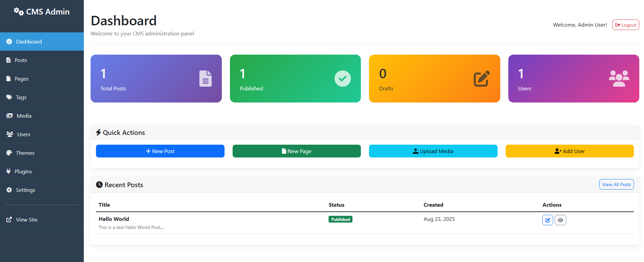Open the Themes menu item
The width and height of the screenshot is (644, 262).
(x=25, y=153)
